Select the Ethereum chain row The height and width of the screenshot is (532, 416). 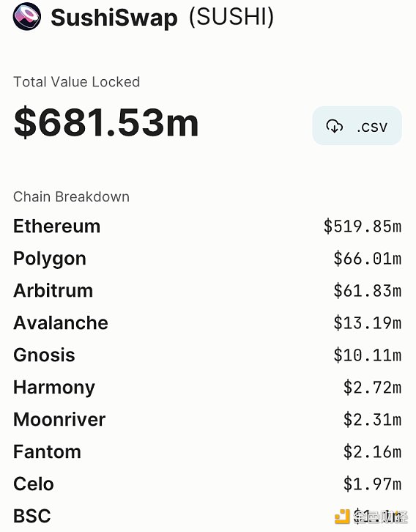pyautogui.click(x=207, y=226)
